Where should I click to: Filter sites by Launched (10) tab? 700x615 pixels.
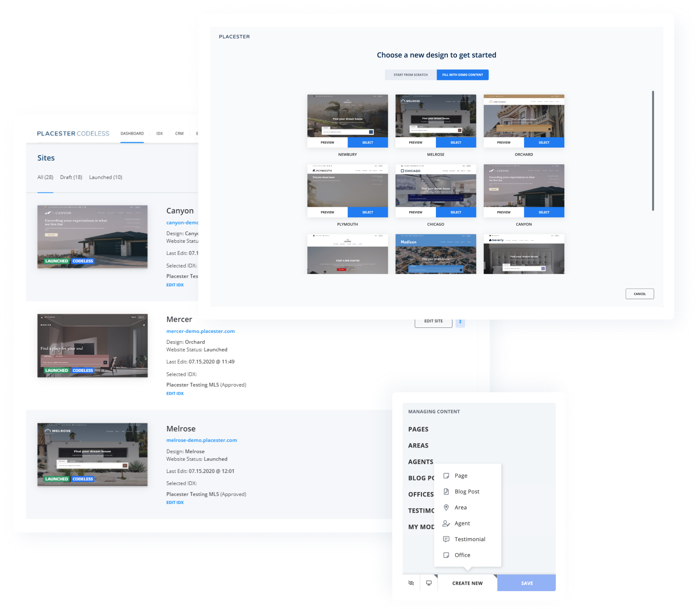105,177
